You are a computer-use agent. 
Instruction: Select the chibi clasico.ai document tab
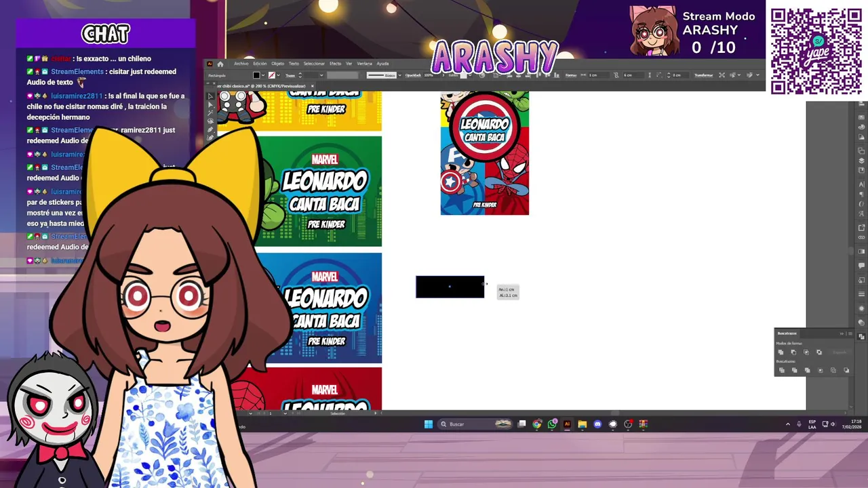pos(262,86)
